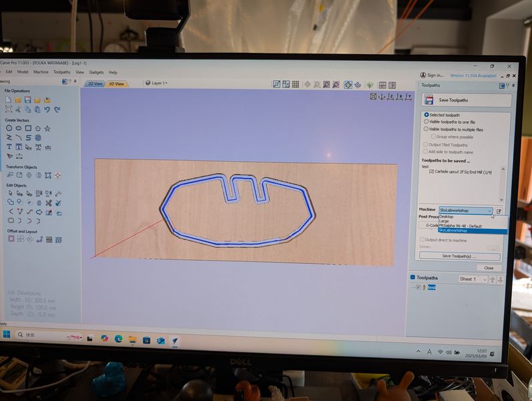Click 'Version 11.554 Available!' link
532x401 pixels.
click(473, 76)
